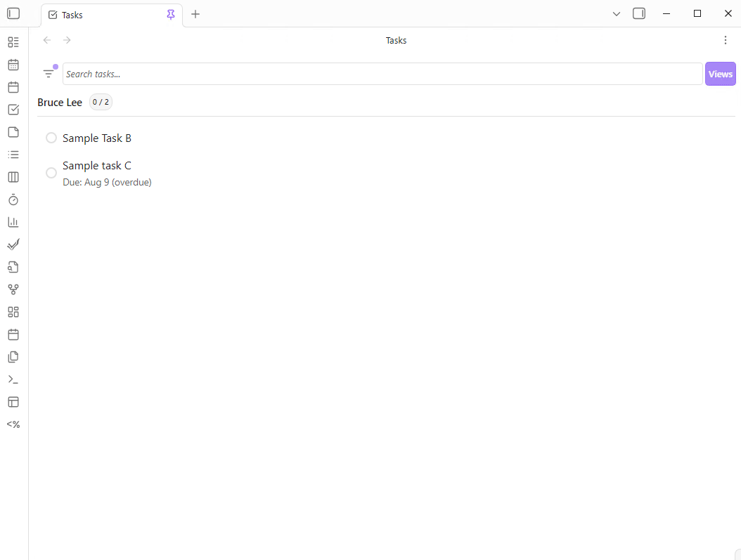Select the task checkbox icon in the sidebar

pyautogui.click(x=13, y=109)
